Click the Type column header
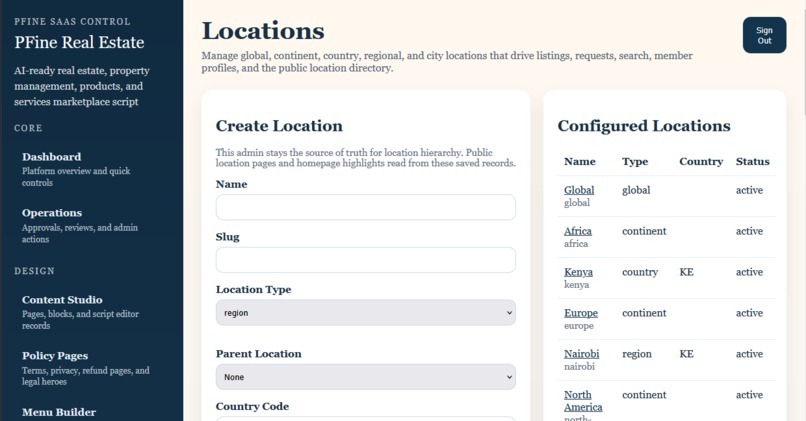Screen dimensions: 806x421 pos(635,161)
